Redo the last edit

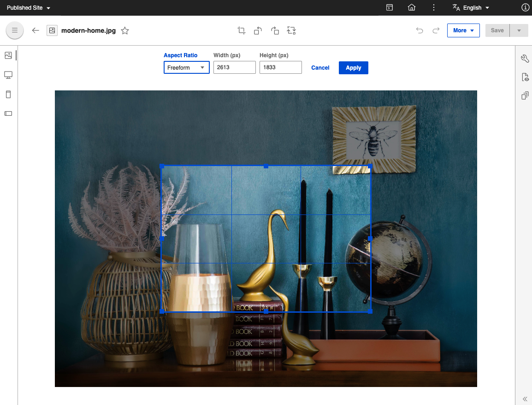436,30
